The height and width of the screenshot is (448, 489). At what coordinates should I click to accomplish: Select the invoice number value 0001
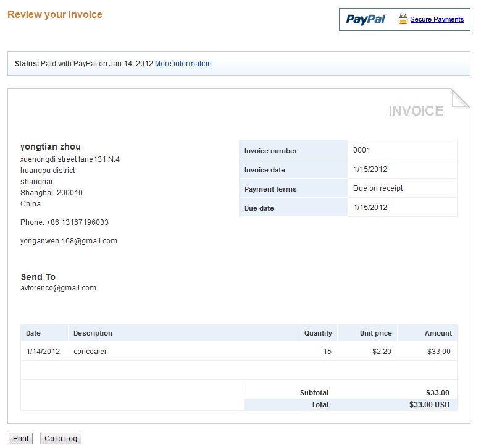362,150
